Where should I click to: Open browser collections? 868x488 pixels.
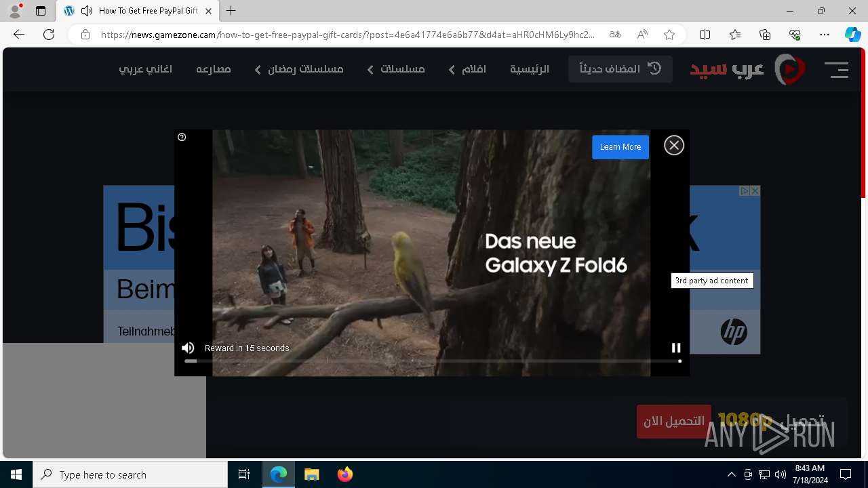point(765,35)
